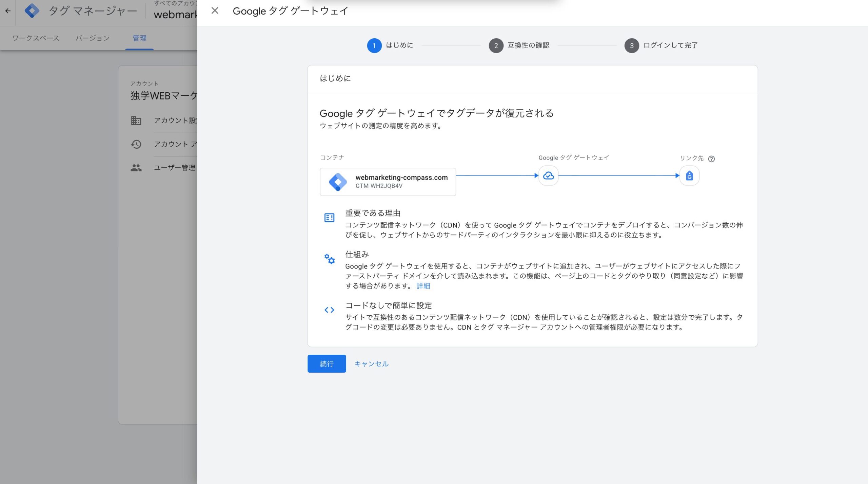Click the コードなしで簡単に設定 heading

click(x=389, y=305)
